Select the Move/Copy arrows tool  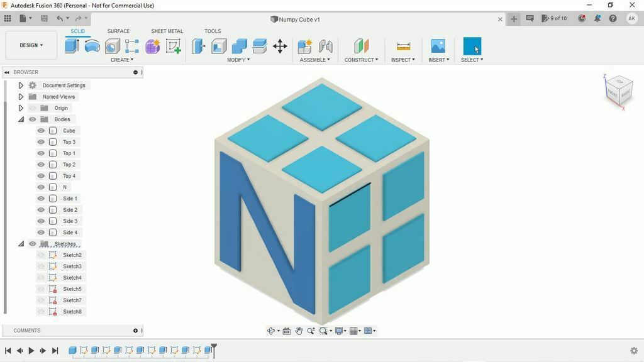point(280,47)
